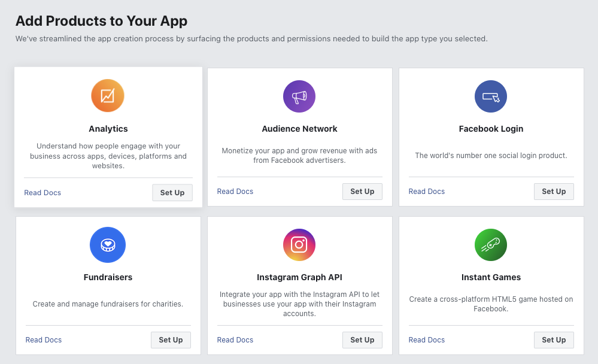Set up the Fundraisers product

coord(171,339)
